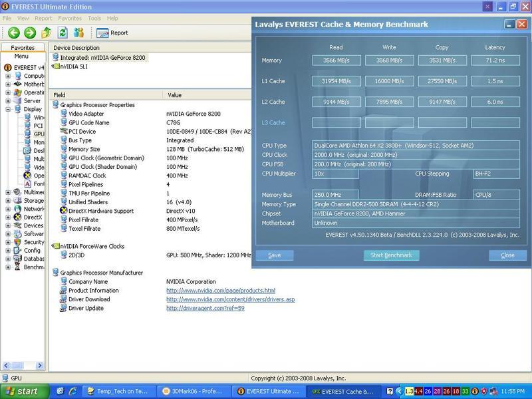Screen dimensions: 532x399
Task: Switch to the Favorites tab
Action: 23,48
